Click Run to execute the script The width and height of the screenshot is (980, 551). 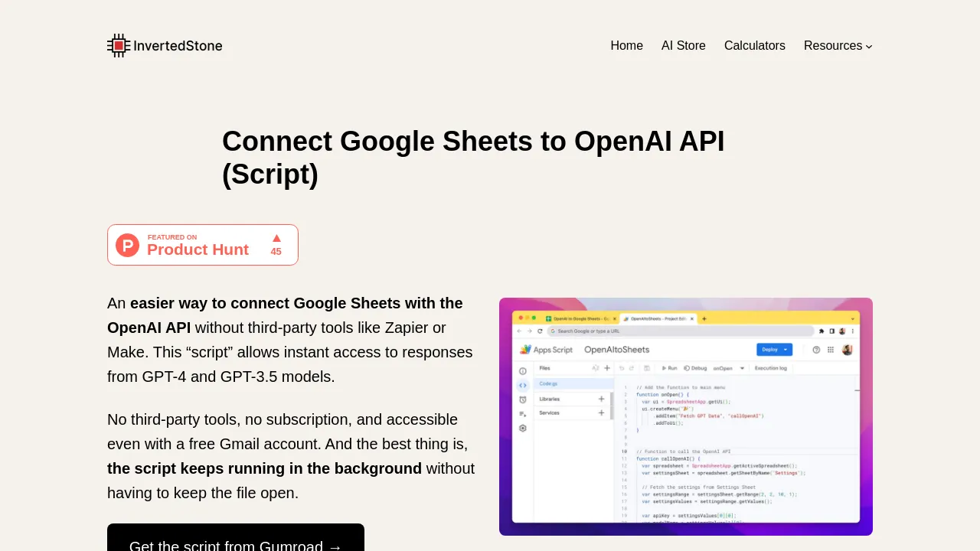[670, 368]
